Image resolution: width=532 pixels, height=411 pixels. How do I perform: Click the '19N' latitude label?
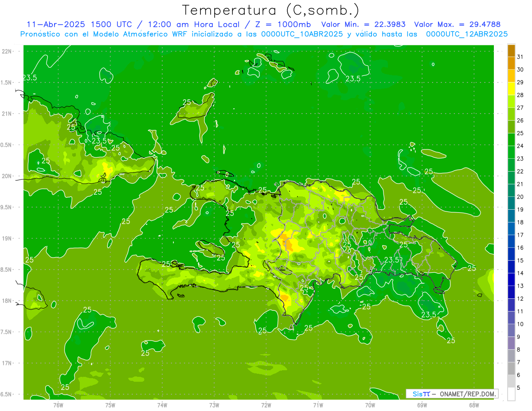(x=7, y=238)
